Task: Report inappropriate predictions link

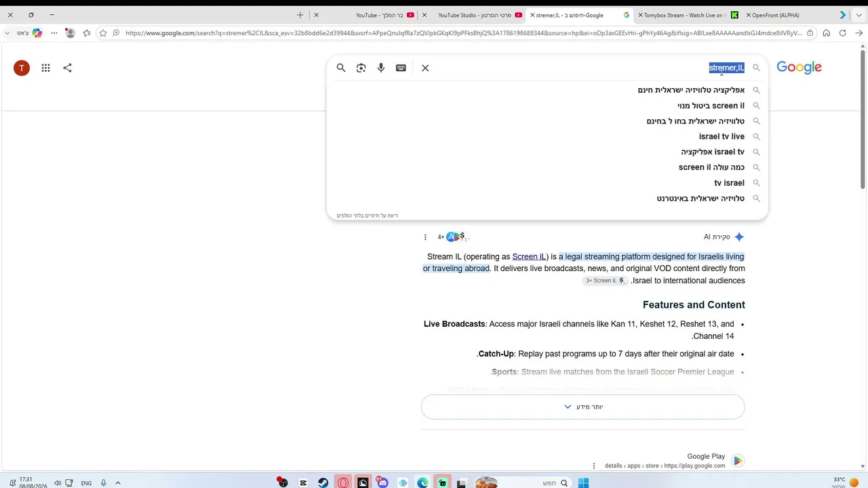Action: click(x=367, y=216)
